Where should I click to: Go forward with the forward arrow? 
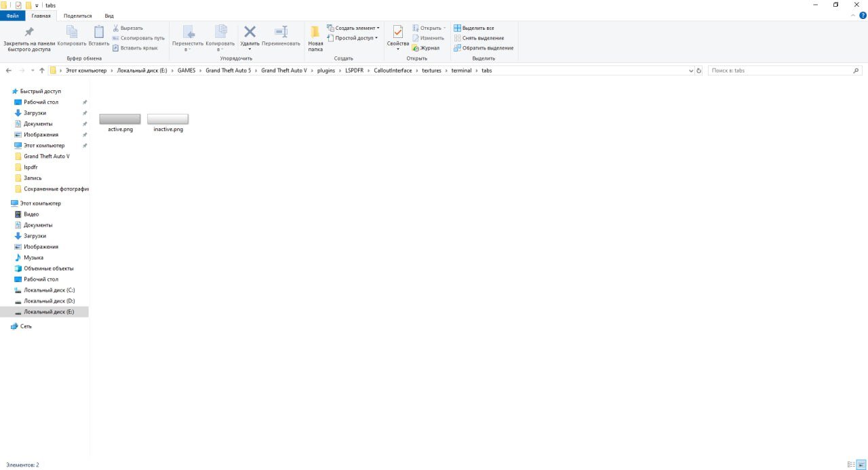pyautogui.click(x=22, y=71)
